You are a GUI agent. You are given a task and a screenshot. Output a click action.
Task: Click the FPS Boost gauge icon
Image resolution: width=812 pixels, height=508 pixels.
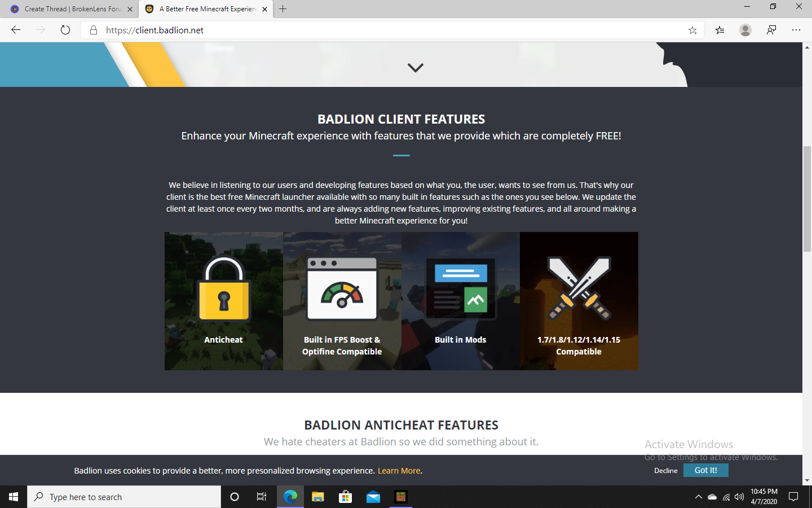tap(342, 289)
